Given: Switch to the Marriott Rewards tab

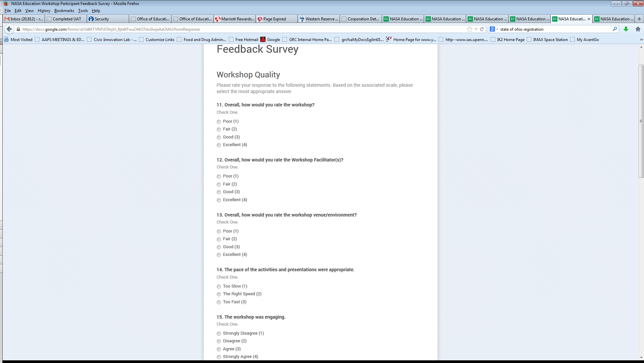Looking at the screenshot, I should click(x=234, y=19).
